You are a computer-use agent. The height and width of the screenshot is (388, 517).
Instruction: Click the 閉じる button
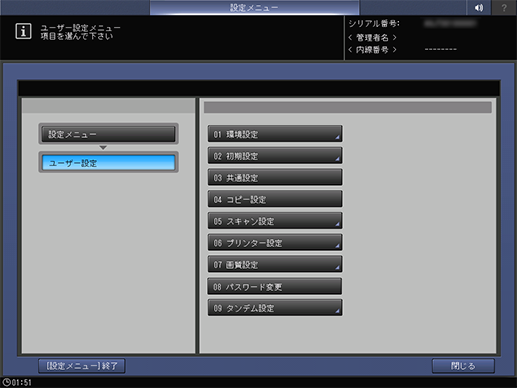(463, 366)
